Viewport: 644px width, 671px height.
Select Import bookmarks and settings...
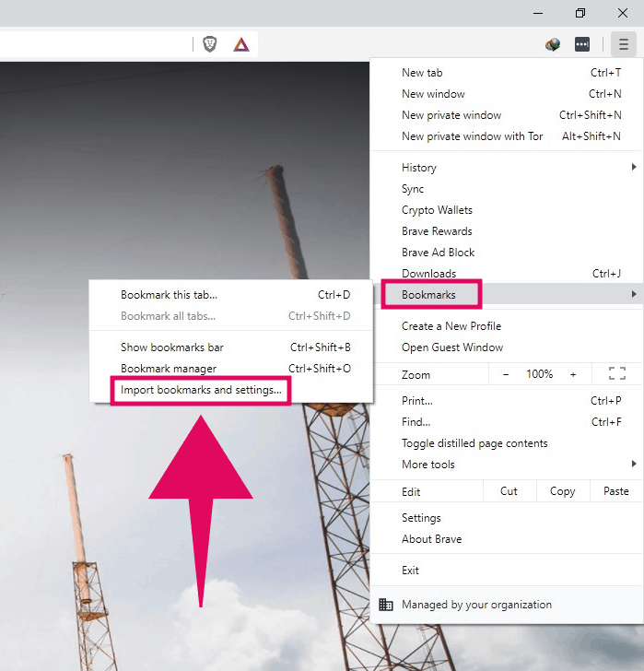point(231,390)
